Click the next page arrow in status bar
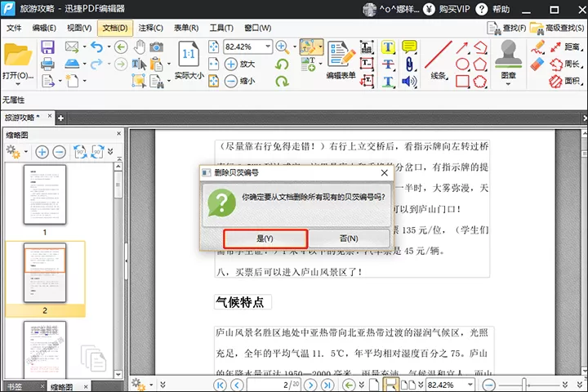Image resolution: width=588 pixels, height=392 pixels. (x=310, y=385)
